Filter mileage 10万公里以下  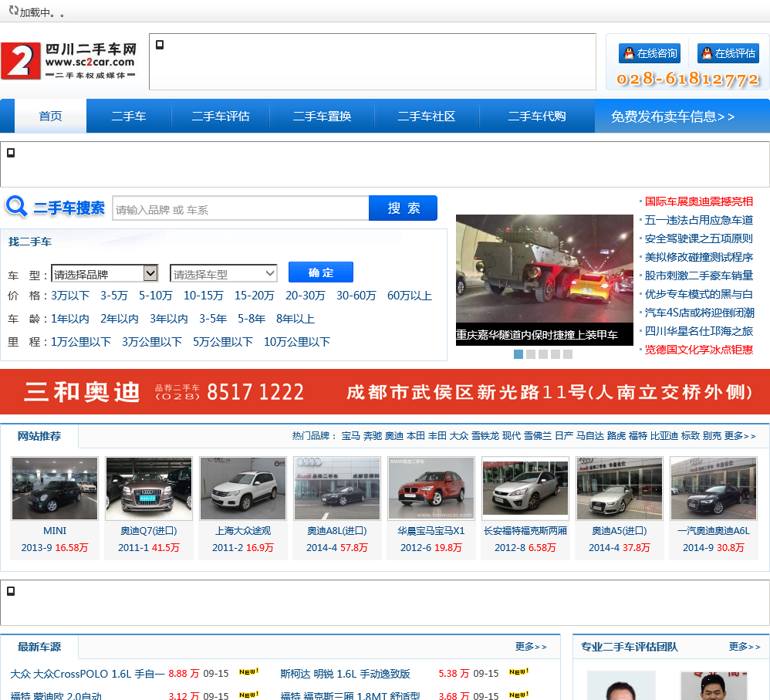click(x=296, y=342)
